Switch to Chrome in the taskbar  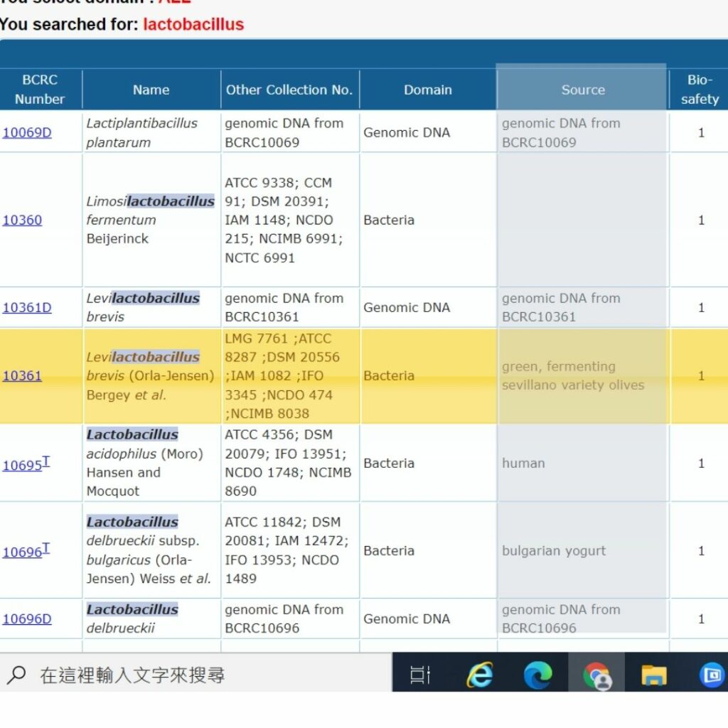(596, 675)
